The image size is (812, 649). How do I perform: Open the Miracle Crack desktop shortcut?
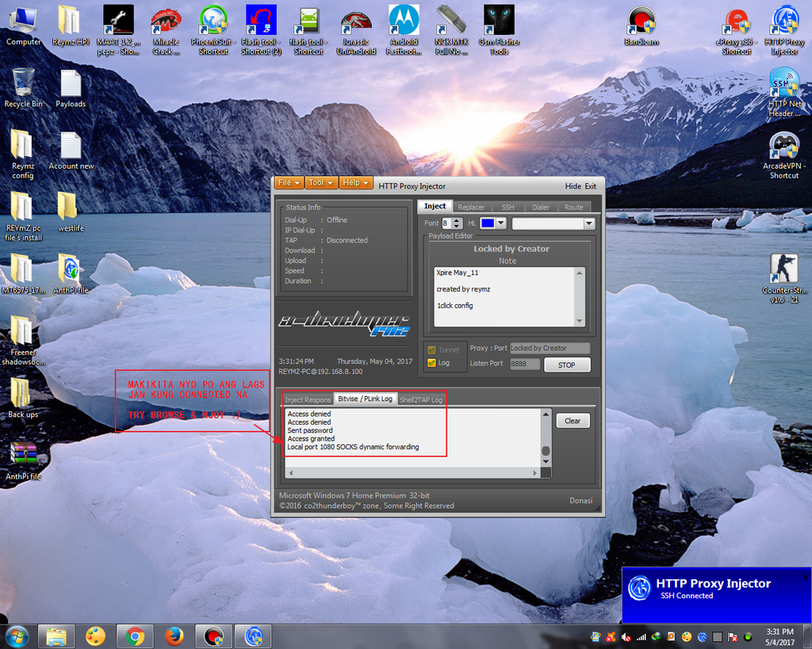[166, 21]
